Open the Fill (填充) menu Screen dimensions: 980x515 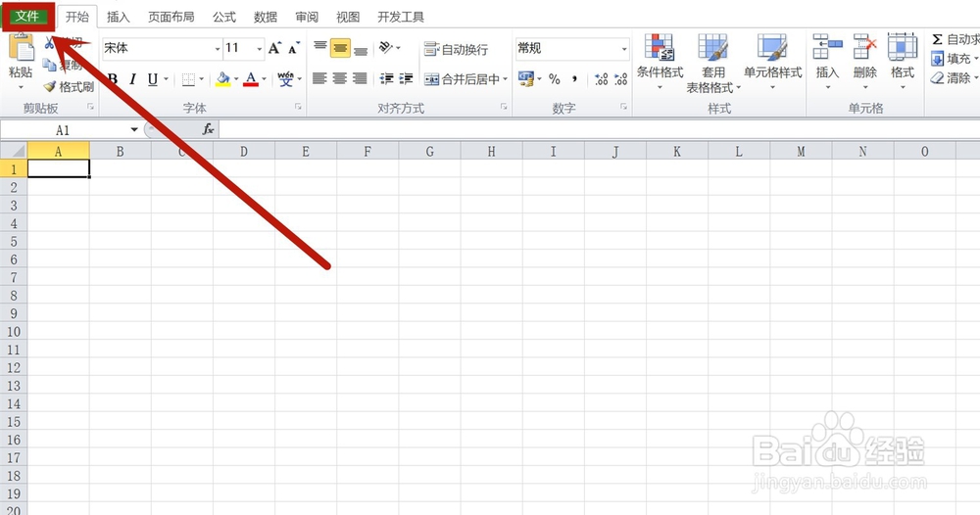(x=954, y=59)
